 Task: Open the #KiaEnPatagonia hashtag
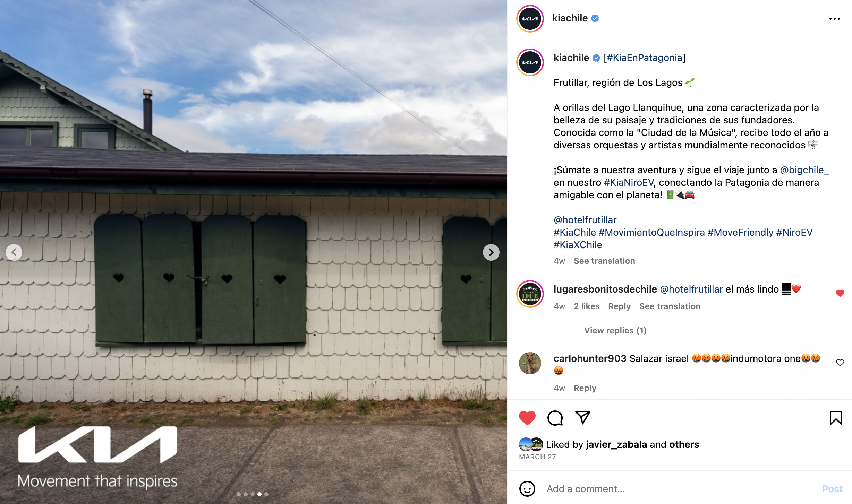point(645,58)
